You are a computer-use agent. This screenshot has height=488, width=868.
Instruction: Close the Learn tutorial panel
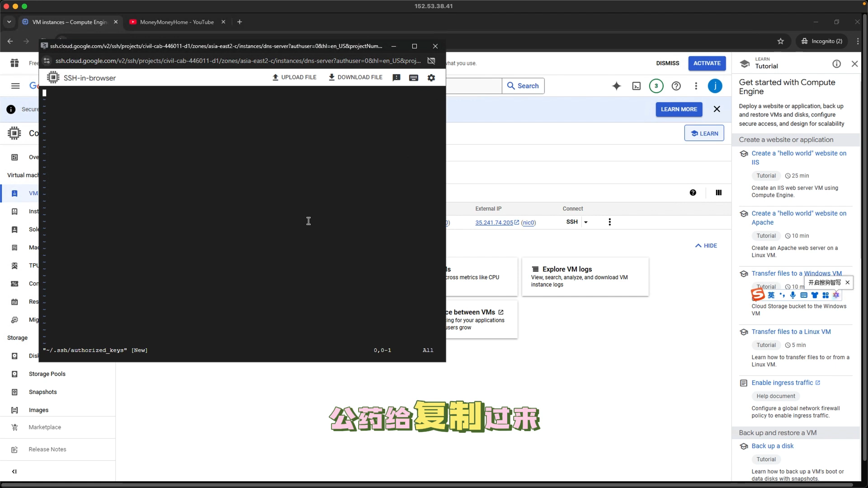855,64
